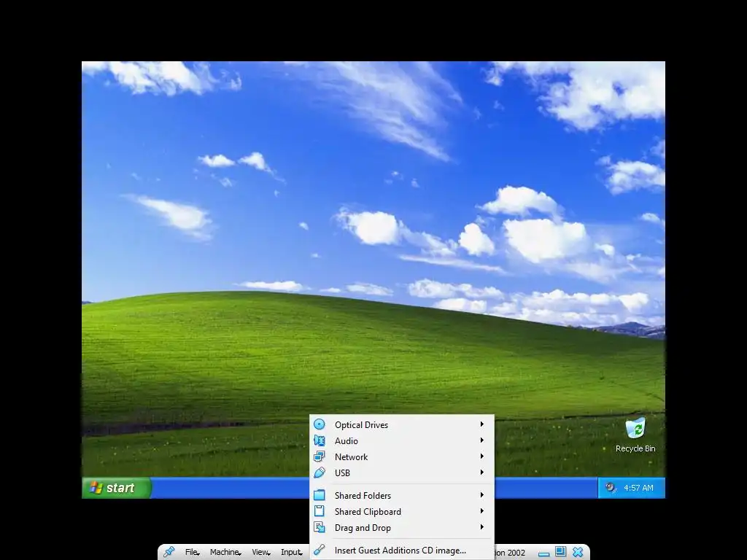747x560 pixels.
Task: Exit fullscreen via the restore icon
Action: 561,552
